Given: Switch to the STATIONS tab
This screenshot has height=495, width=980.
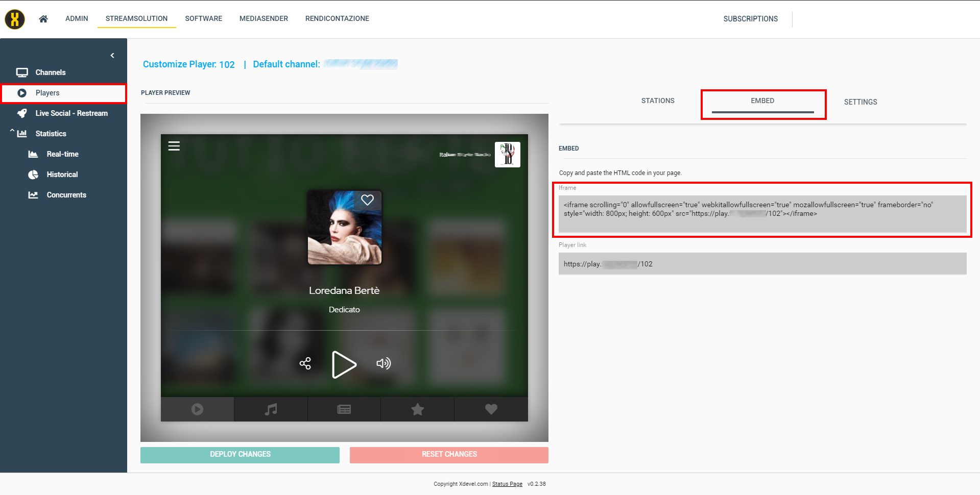Looking at the screenshot, I should coord(658,101).
